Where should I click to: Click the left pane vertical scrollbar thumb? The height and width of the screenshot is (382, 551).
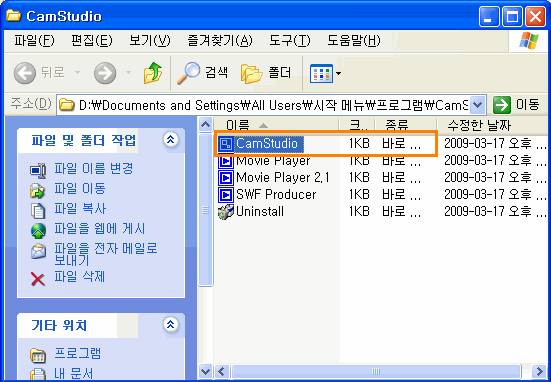click(205, 210)
